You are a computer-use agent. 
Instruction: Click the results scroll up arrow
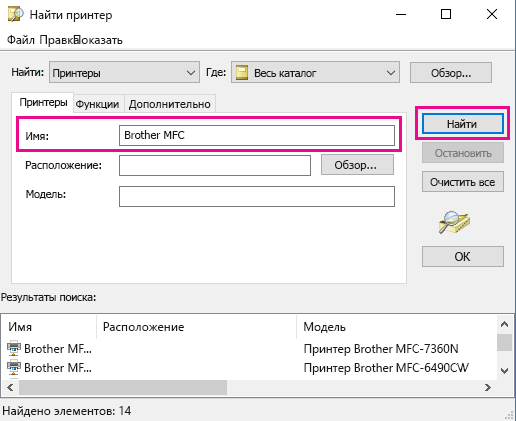[504, 324]
